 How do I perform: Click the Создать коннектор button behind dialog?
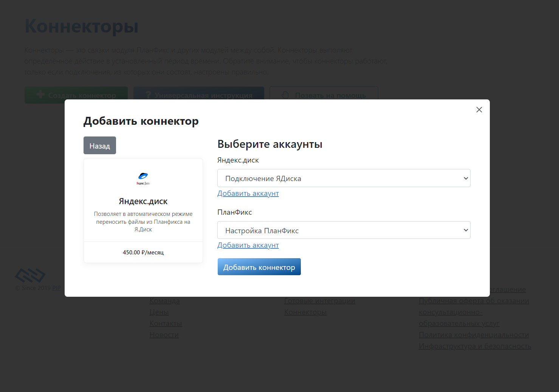click(x=76, y=95)
